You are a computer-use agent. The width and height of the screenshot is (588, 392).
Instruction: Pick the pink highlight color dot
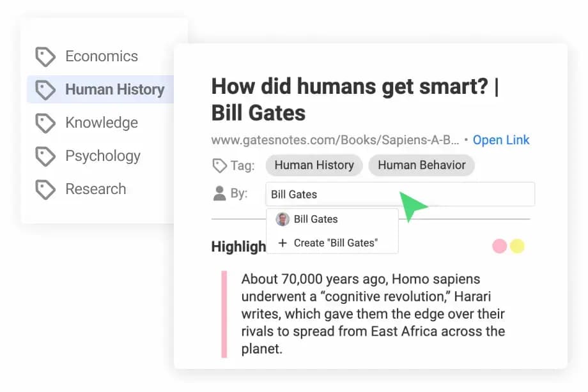[499, 246]
